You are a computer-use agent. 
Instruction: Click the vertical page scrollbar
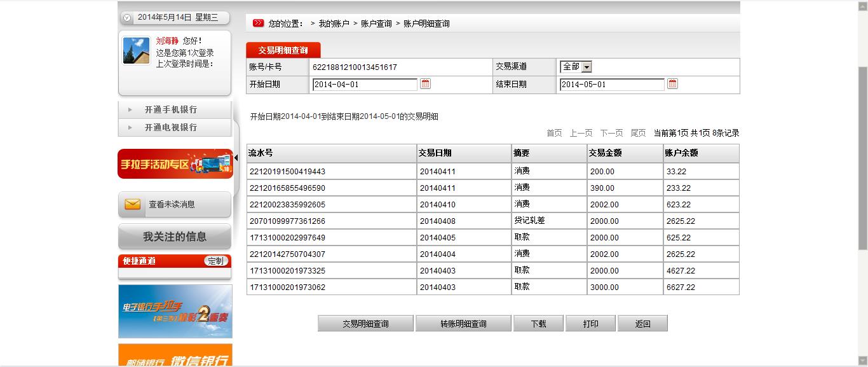[x=862, y=159]
